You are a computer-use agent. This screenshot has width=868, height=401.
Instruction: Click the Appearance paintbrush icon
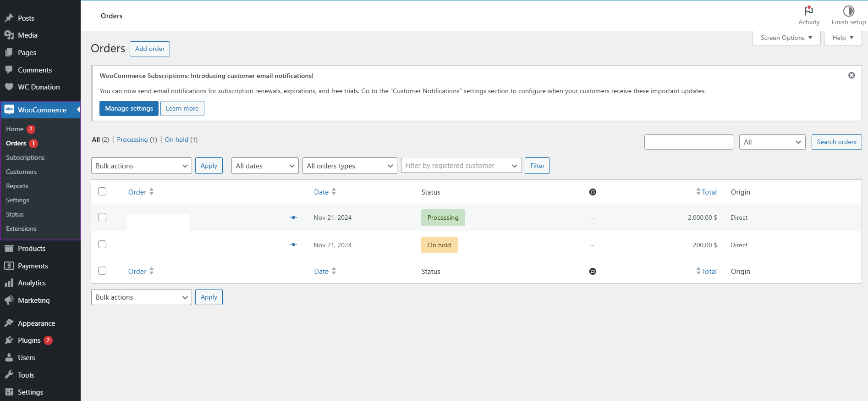click(x=9, y=323)
